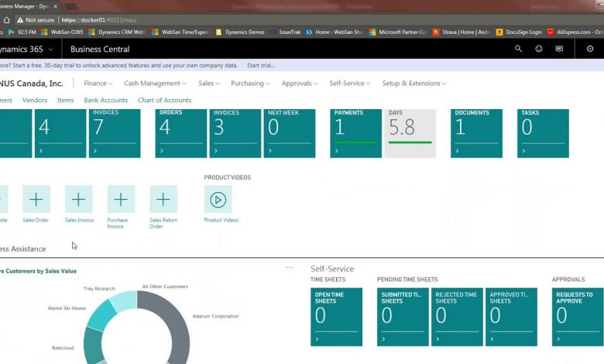Open the Submitted Time Sheets tile
The image size is (604, 364).
tap(403, 317)
